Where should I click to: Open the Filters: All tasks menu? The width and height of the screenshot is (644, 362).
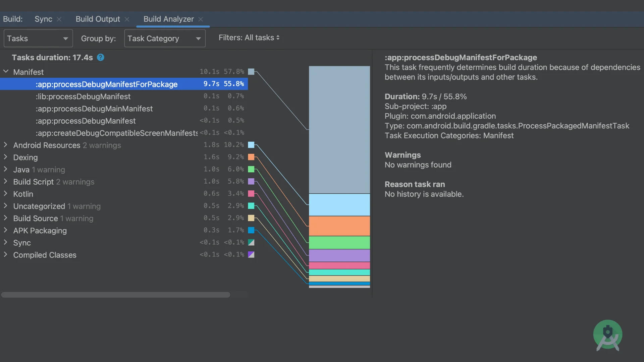[249, 38]
